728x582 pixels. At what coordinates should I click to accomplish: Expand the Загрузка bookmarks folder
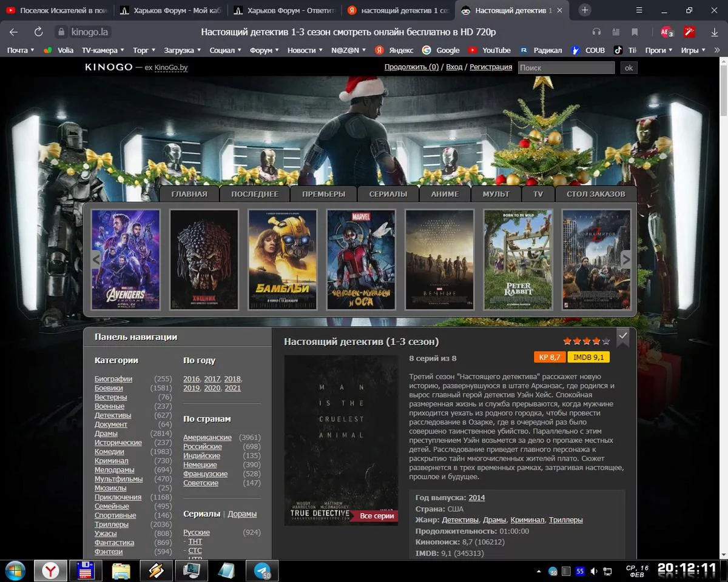(183, 50)
